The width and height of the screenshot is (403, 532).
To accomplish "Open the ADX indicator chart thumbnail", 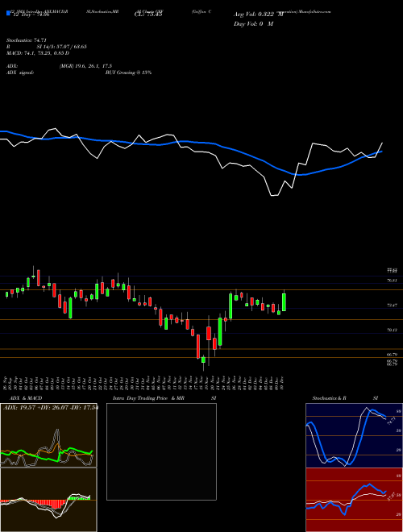I will pos(48,435).
